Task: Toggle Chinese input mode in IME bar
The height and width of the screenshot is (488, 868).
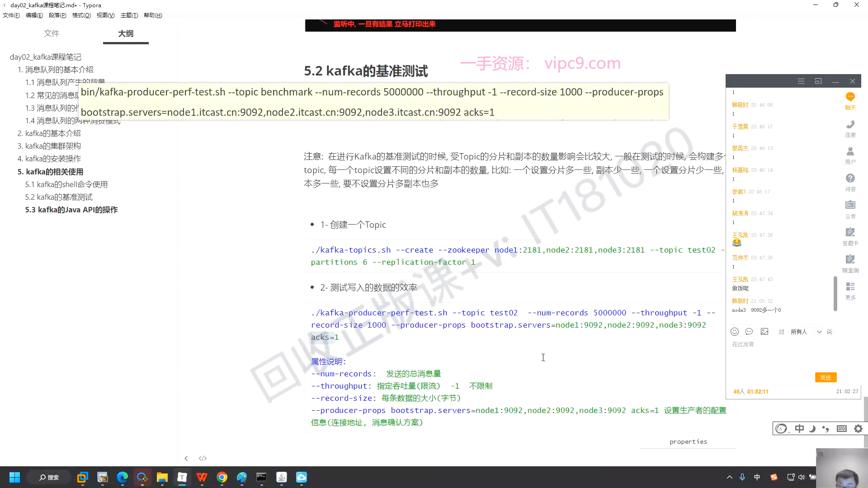Action: pos(799,428)
